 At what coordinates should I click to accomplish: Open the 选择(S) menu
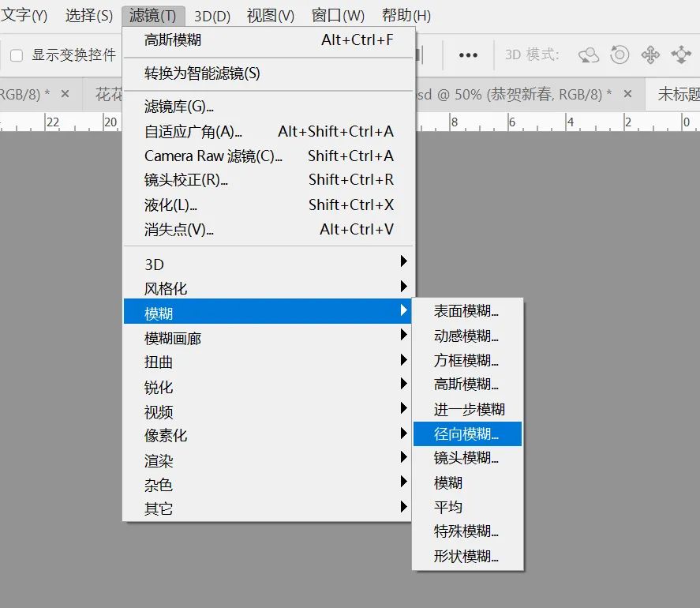[89, 16]
